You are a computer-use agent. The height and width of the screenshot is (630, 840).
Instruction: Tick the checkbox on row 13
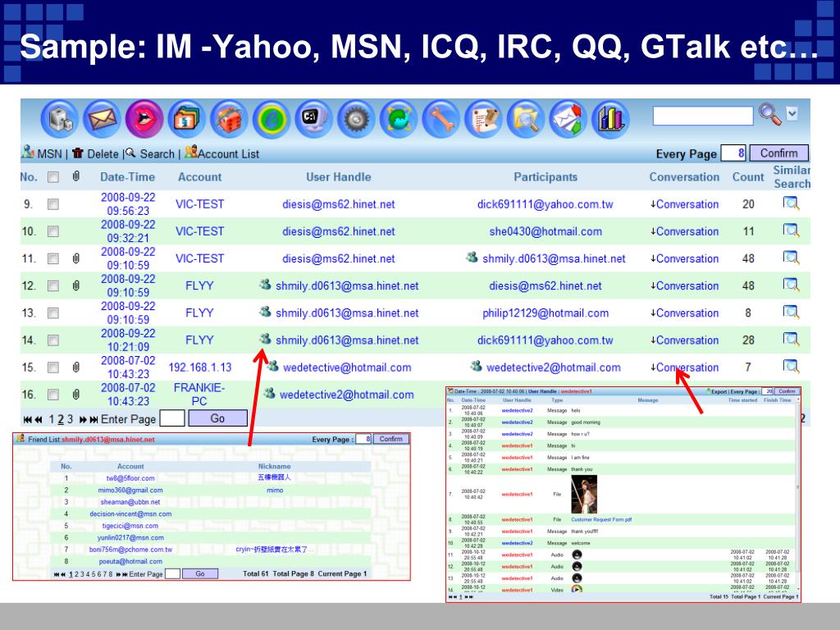(53, 313)
